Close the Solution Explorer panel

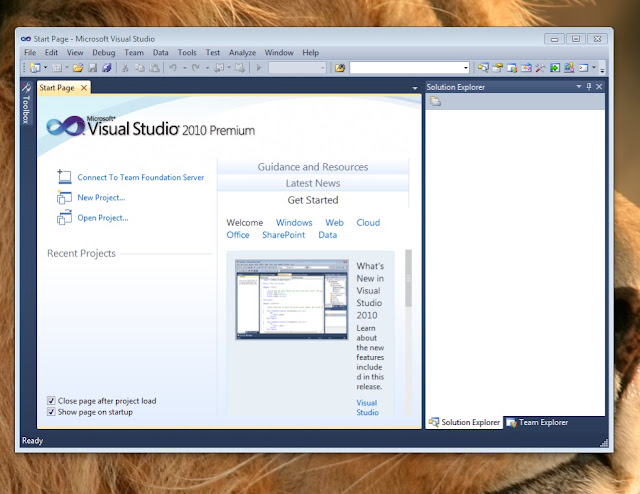click(x=599, y=87)
